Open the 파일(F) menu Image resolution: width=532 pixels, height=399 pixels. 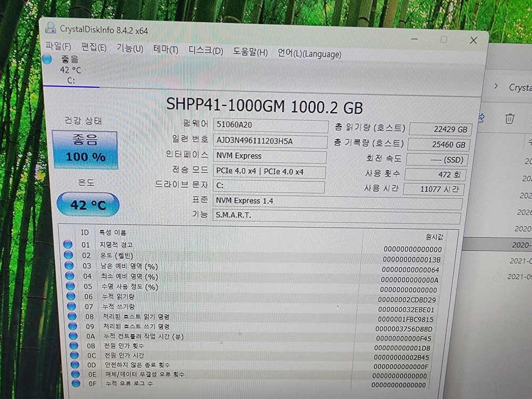[58, 46]
